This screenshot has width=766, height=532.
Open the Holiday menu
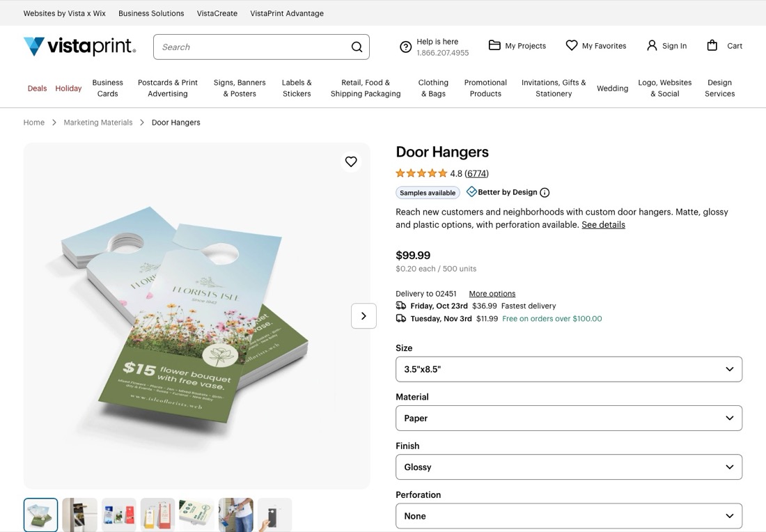[x=68, y=88]
